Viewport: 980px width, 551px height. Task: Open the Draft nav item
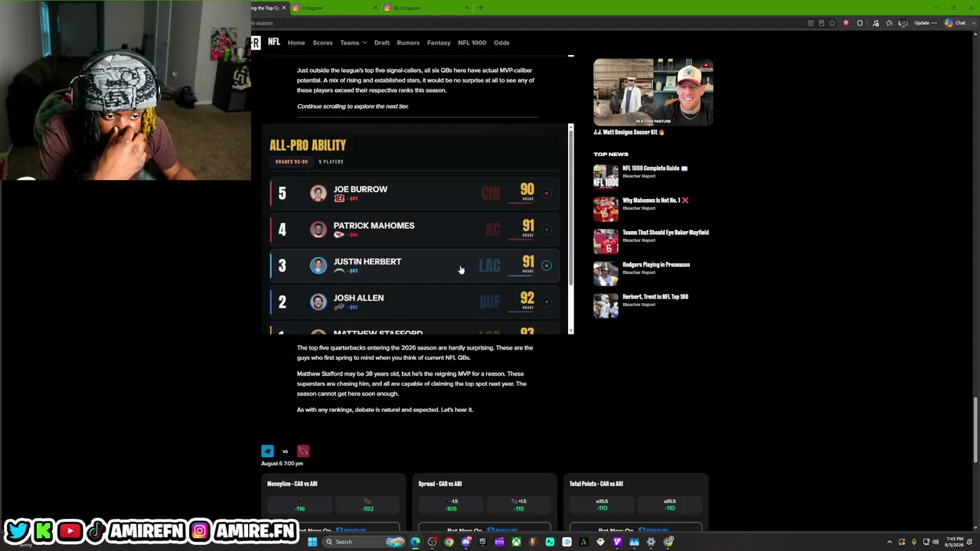click(x=382, y=43)
